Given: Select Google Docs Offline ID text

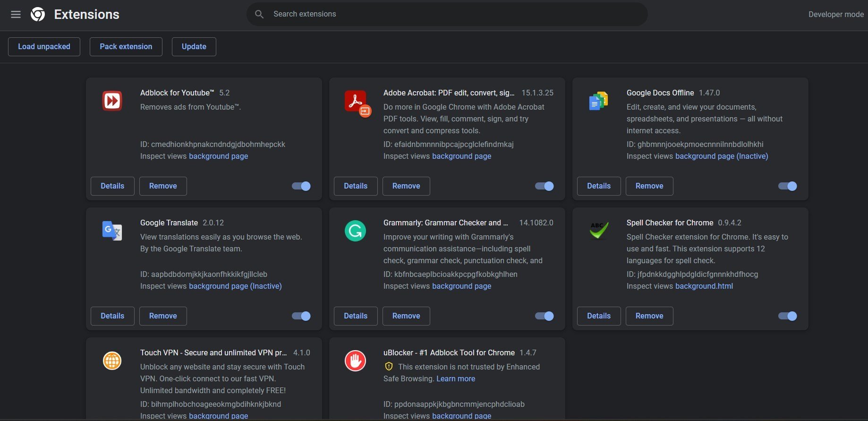Looking at the screenshot, I should tap(695, 145).
